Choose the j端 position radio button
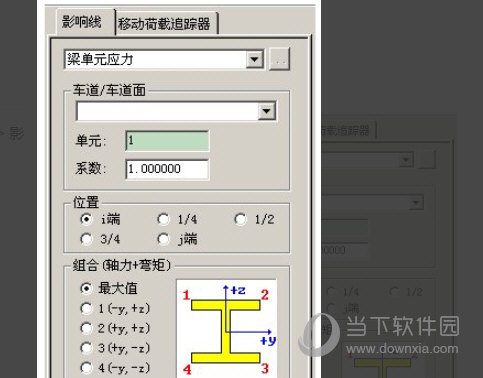The width and height of the screenshot is (483, 378). click(x=163, y=239)
